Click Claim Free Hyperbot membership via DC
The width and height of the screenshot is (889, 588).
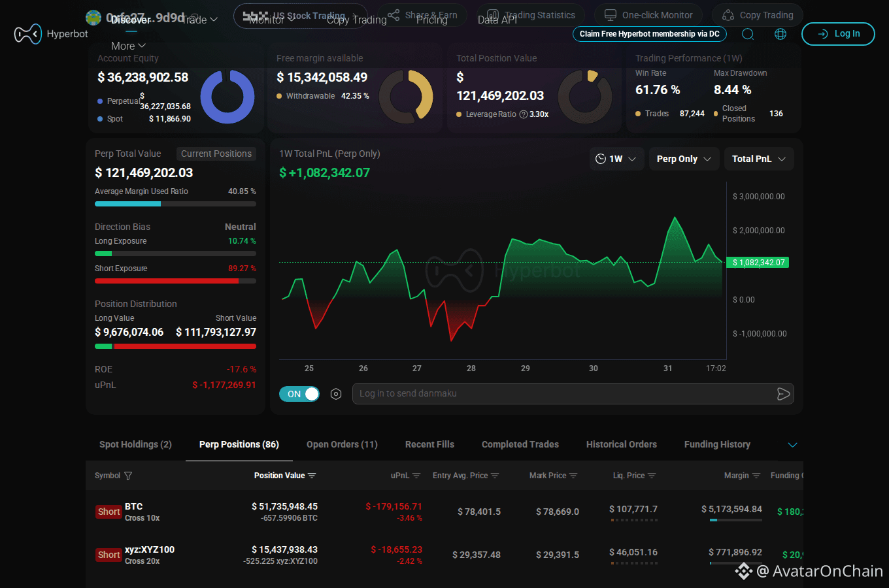650,34
